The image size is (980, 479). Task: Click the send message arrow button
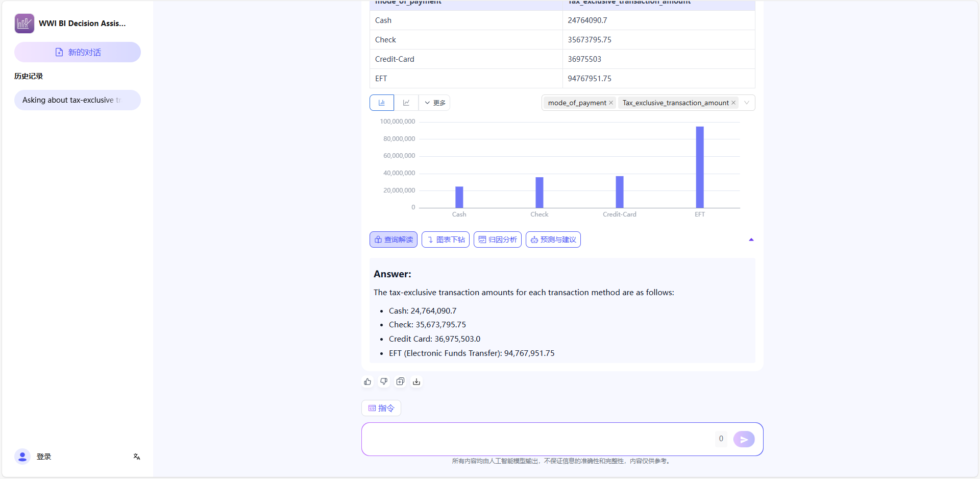744,439
